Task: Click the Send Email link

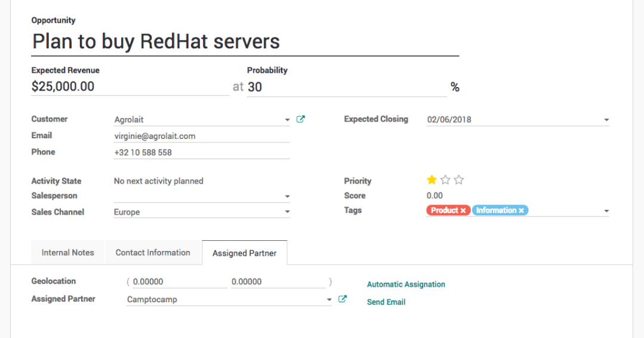Action: (x=386, y=302)
